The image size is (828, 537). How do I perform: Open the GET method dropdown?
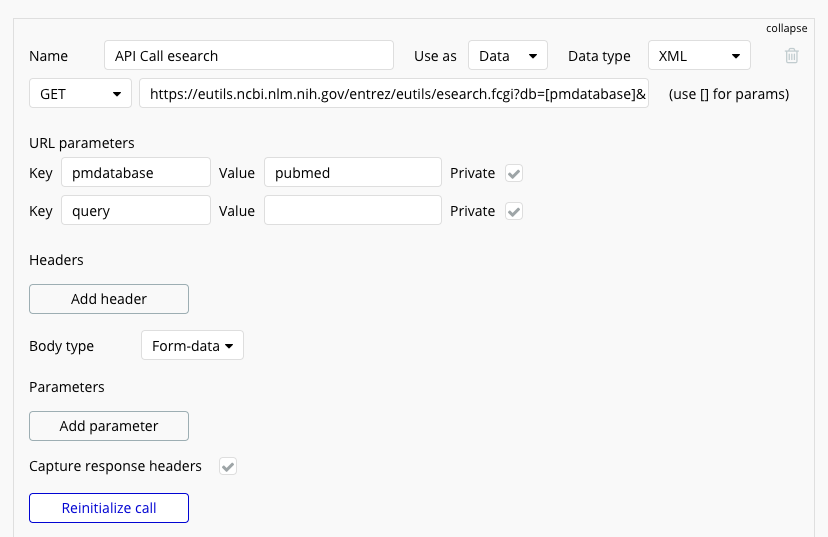pos(80,95)
